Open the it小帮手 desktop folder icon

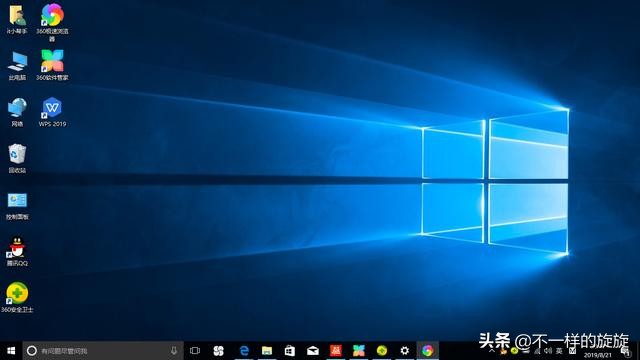pyautogui.click(x=17, y=20)
